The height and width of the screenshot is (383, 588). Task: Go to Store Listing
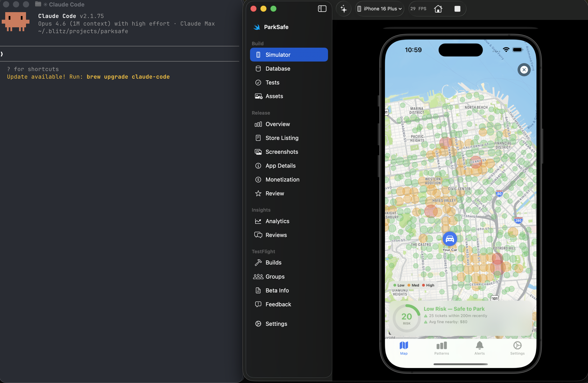tap(289, 138)
